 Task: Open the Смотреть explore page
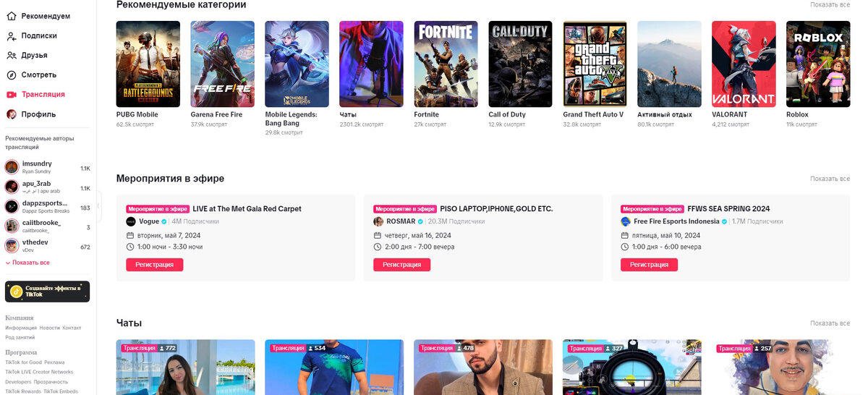[31, 75]
